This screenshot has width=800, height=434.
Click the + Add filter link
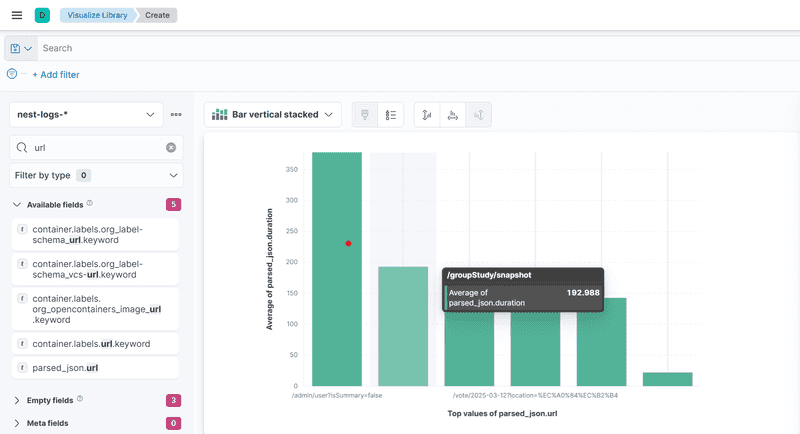click(56, 74)
